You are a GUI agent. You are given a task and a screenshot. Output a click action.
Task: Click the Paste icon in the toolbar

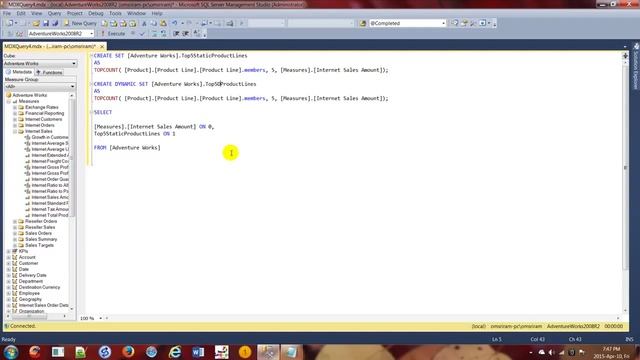163,23
